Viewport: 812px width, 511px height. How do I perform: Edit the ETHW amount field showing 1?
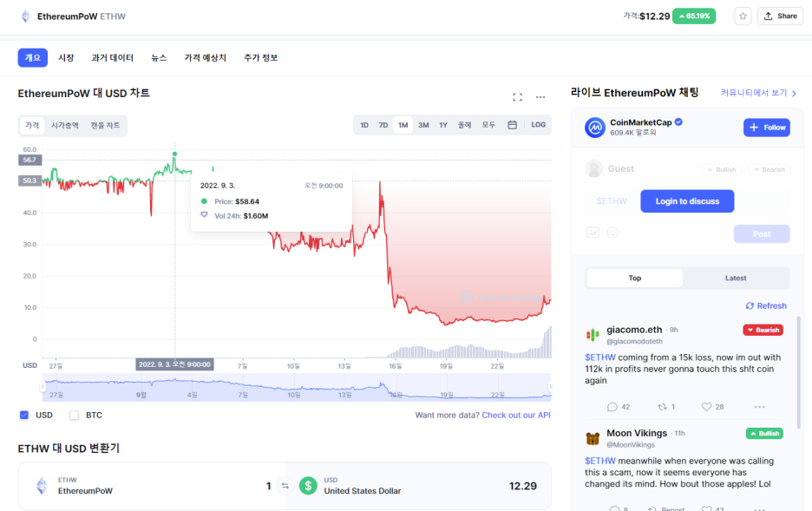coord(268,486)
